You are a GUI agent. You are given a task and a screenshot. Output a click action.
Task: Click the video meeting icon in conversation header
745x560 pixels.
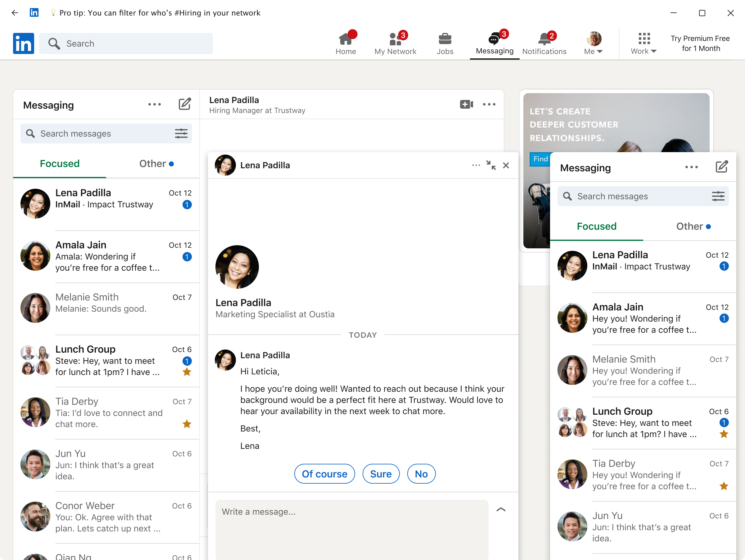pos(466,104)
